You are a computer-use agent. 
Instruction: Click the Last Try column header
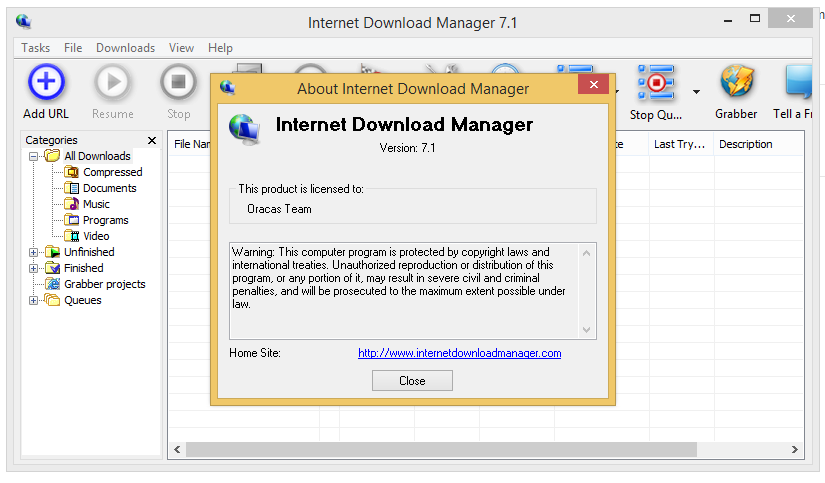click(680, 144)
